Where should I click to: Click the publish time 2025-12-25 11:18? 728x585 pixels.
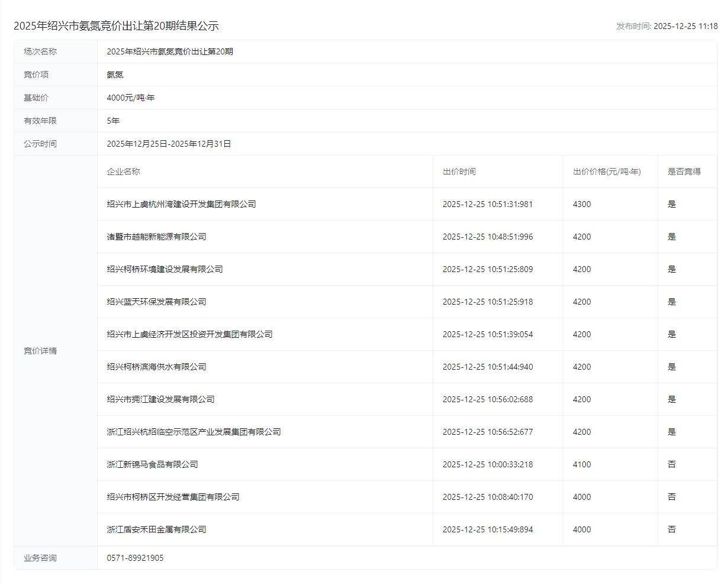pos(685,26)
